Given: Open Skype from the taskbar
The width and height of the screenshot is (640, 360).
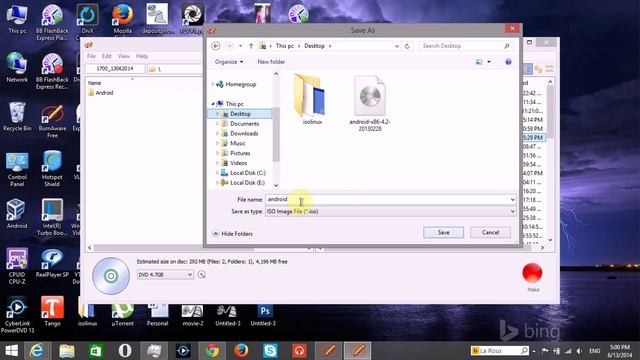Looking at the screenshot, I should pyautogui.click(x=270, y=351).
